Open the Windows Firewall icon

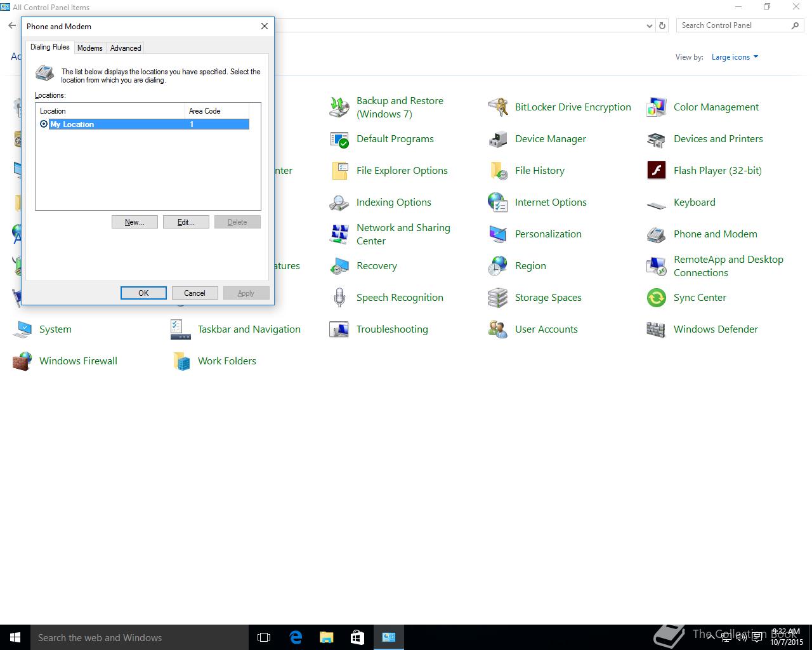[22, 361]
